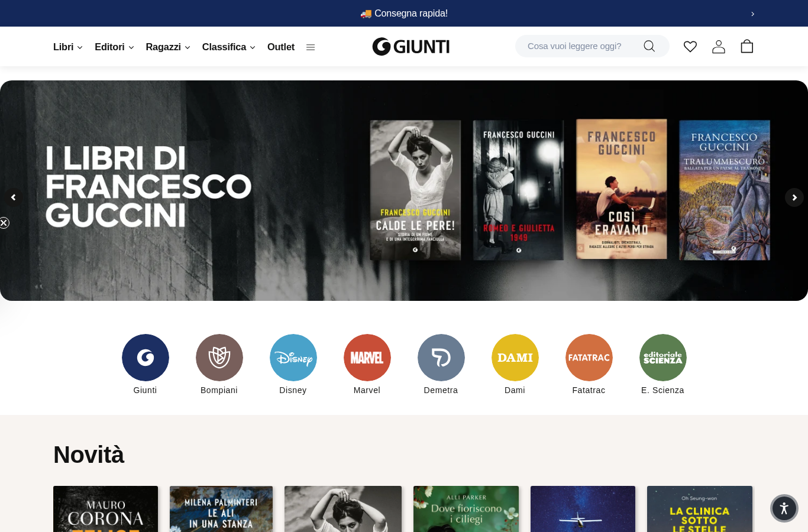Go to previous banner slide
808x532 pixels.
pyautogui.click(x=13, y=197)
